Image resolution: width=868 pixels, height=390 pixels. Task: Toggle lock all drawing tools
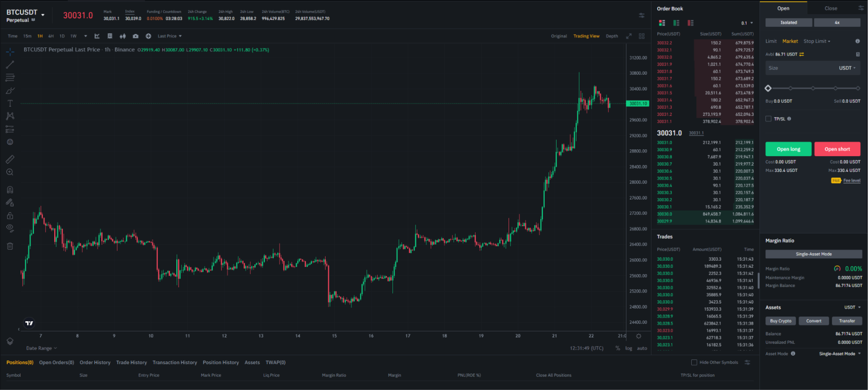(x=10, y=216)
